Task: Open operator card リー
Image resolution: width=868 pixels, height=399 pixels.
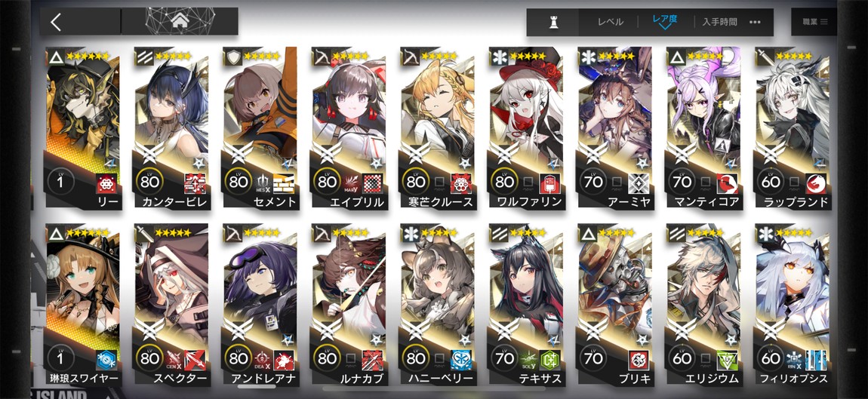Action: point(82,127)
